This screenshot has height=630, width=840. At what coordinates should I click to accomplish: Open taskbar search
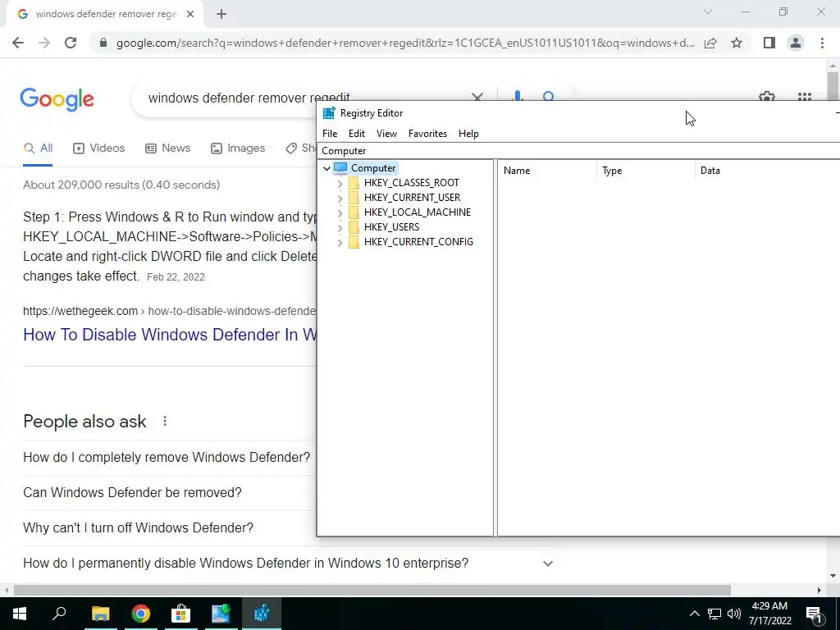59,614
